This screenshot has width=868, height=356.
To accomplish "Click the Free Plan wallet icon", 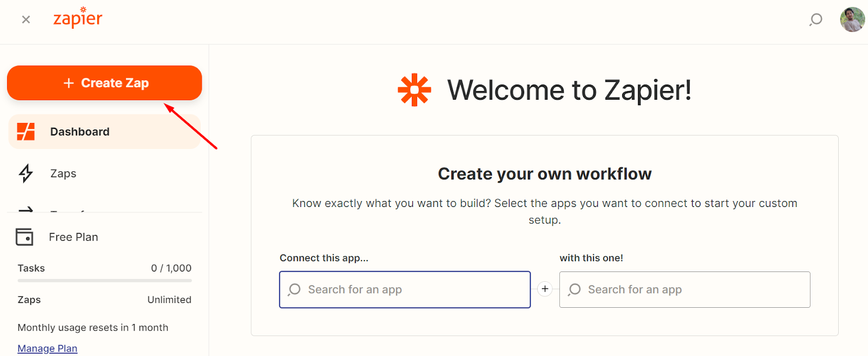I will click(x=24, y=237).
